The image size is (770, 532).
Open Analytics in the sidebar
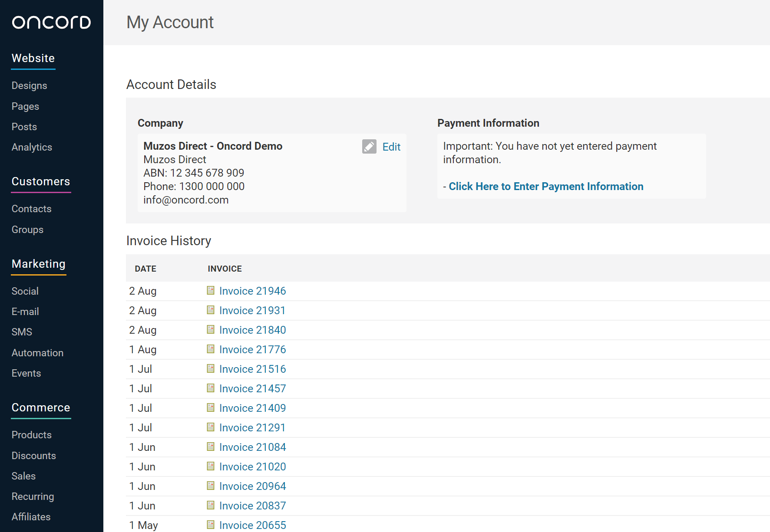click(32, 147)
